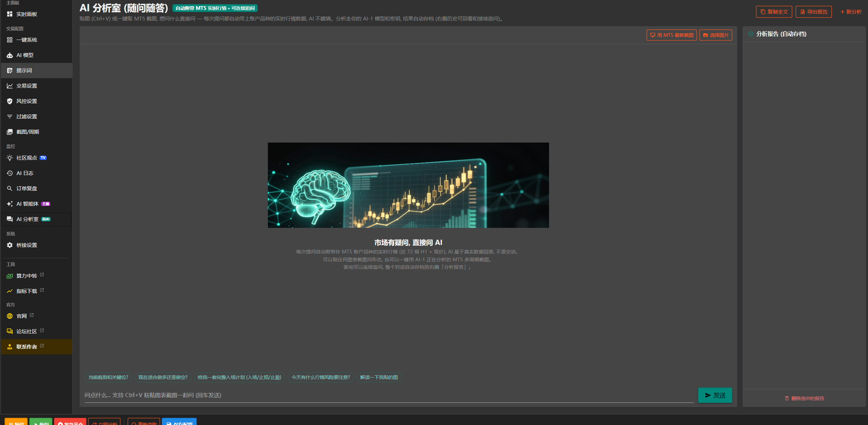Click the 发送 send button

[715, 395]
